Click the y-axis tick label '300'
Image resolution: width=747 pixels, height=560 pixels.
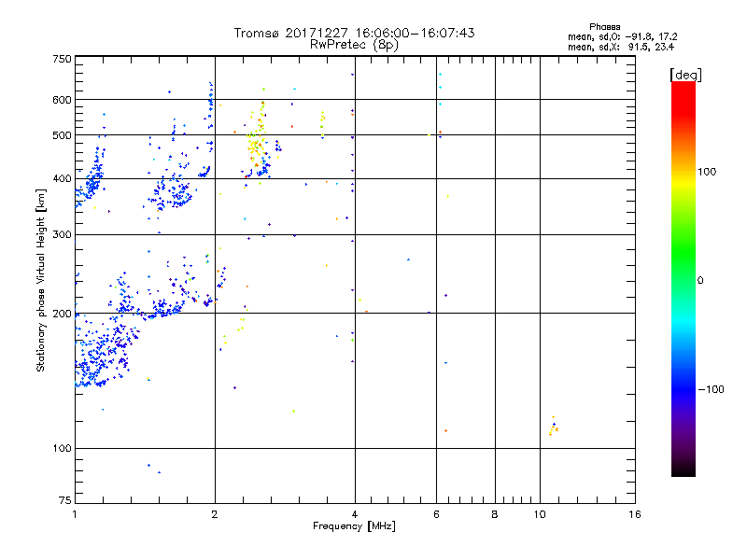pyautogui.click(x=62, y=234)
